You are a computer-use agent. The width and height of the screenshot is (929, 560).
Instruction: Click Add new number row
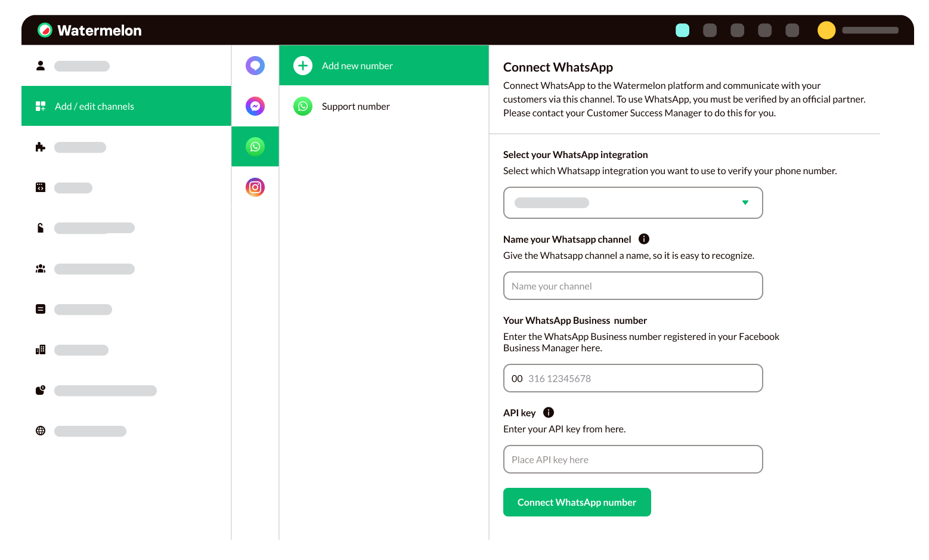pyautogui.click(x=384, y=66)
